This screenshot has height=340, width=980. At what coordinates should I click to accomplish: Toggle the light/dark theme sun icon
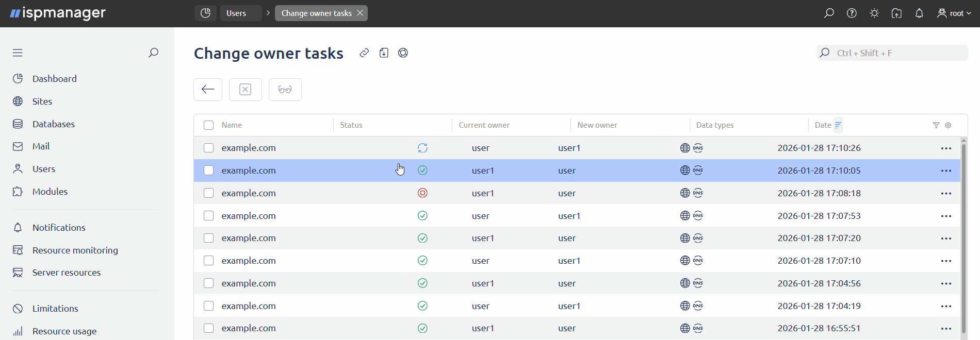tap(874, 13)
